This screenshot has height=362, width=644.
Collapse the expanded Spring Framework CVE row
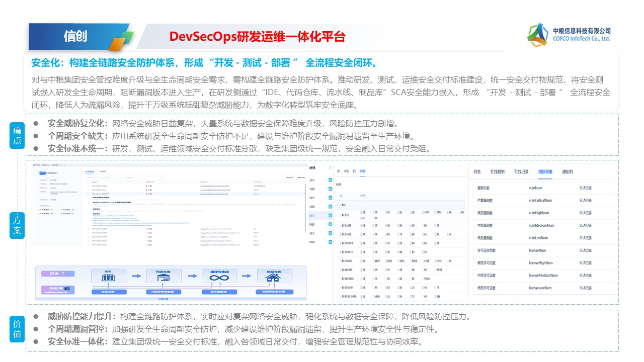pyautogui.click(x=88, y=194)
